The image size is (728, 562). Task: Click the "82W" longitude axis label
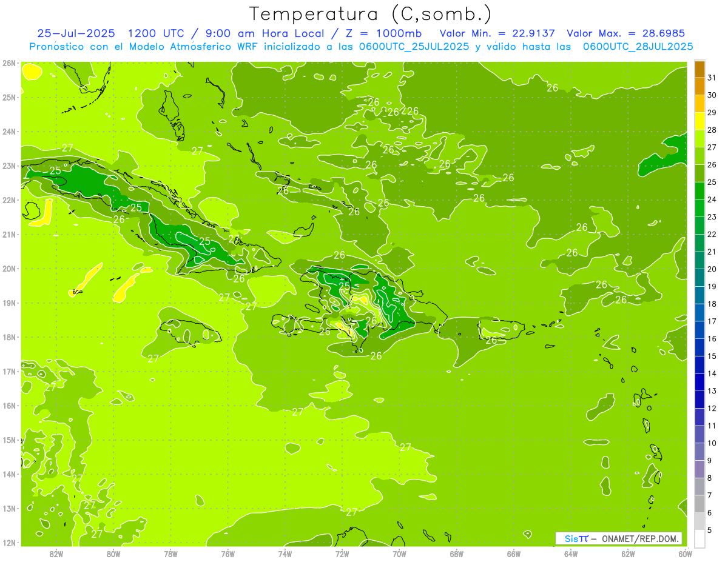point(56,554)
